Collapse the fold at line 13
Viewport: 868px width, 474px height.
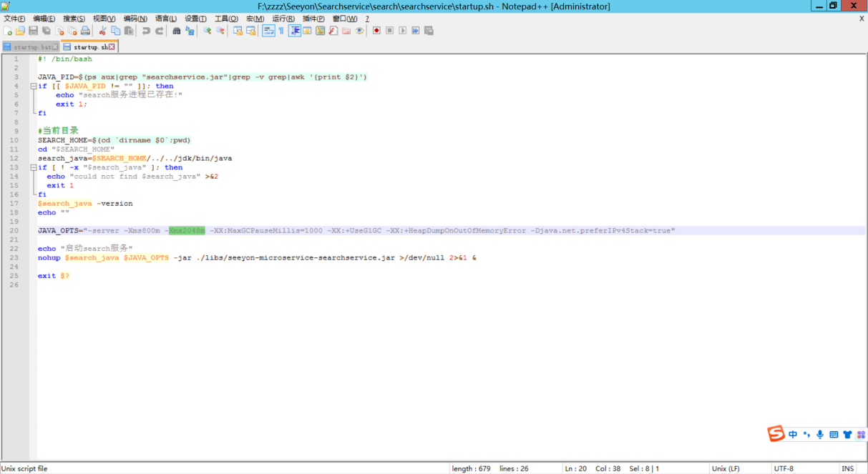33,167
